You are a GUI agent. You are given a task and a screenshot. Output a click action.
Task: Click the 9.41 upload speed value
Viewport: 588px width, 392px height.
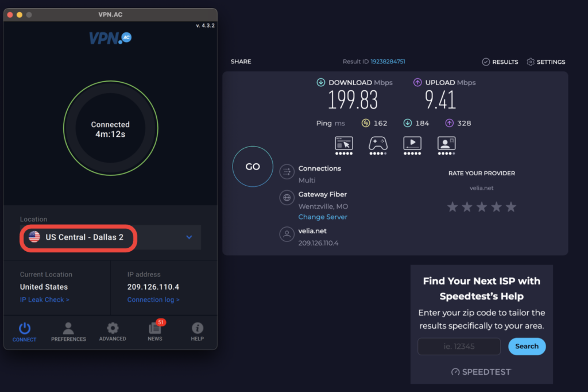[x=440, y=100]
